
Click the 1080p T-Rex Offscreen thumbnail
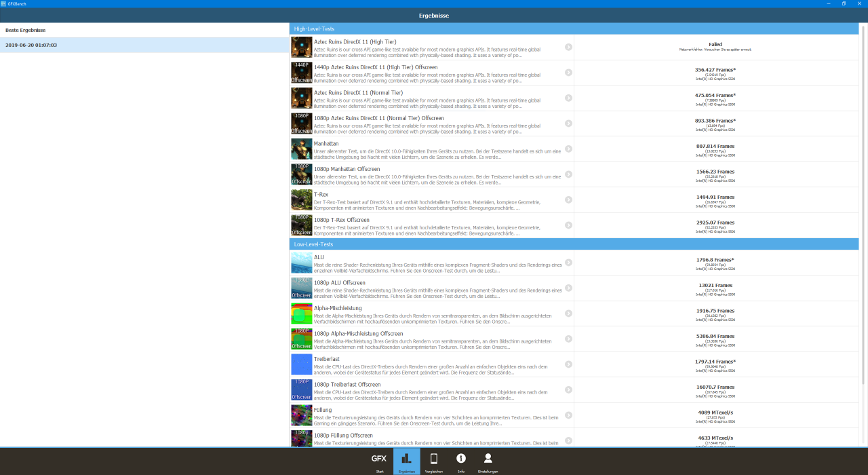[x=302, y=225]
